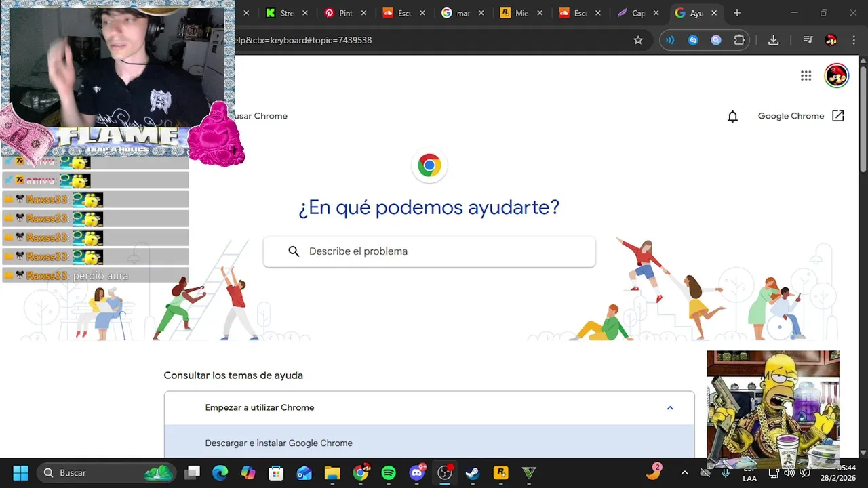Open Google Chrome external link
This screenshot has width=868, height=488.
(801, 116)
